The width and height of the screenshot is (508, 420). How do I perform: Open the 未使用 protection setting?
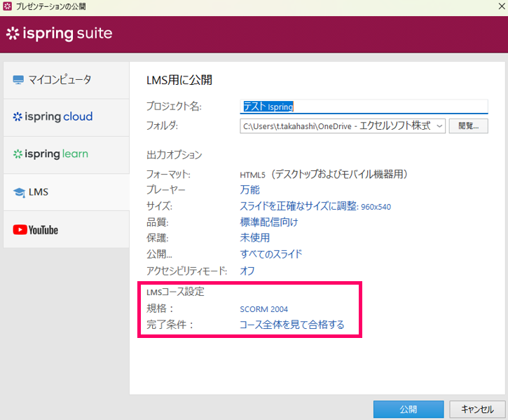point(254,238)
